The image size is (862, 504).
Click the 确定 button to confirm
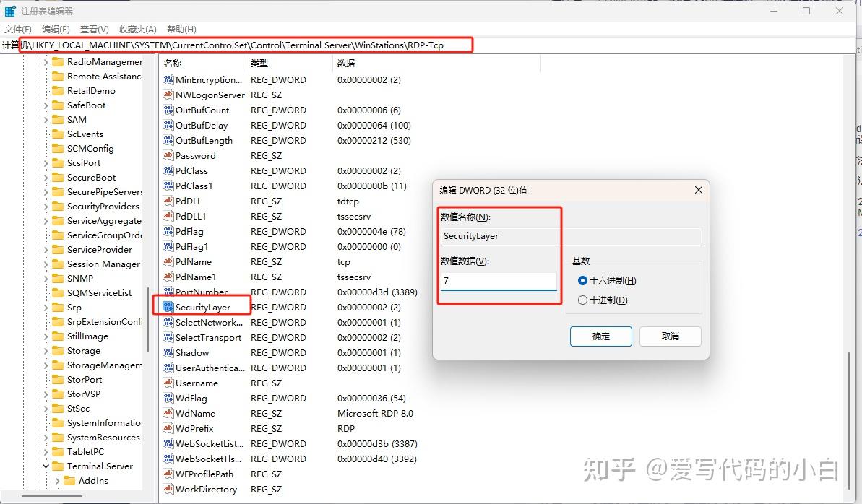(600, 336)
